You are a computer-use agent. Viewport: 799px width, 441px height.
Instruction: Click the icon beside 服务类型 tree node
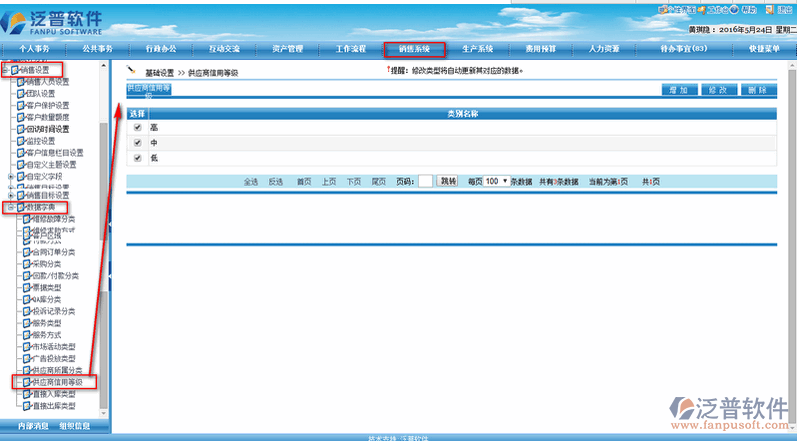pos(27,323)
